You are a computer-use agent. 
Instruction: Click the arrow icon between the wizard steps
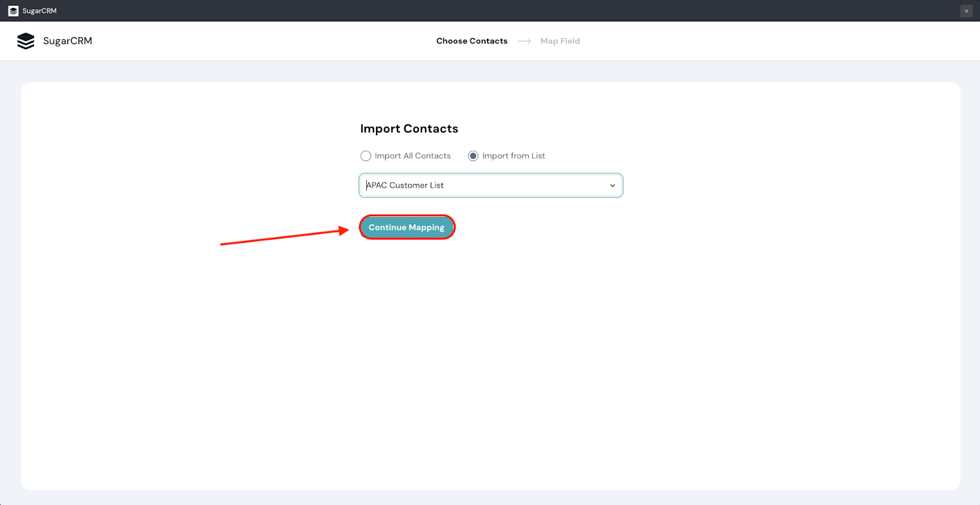tap(524, 41)
